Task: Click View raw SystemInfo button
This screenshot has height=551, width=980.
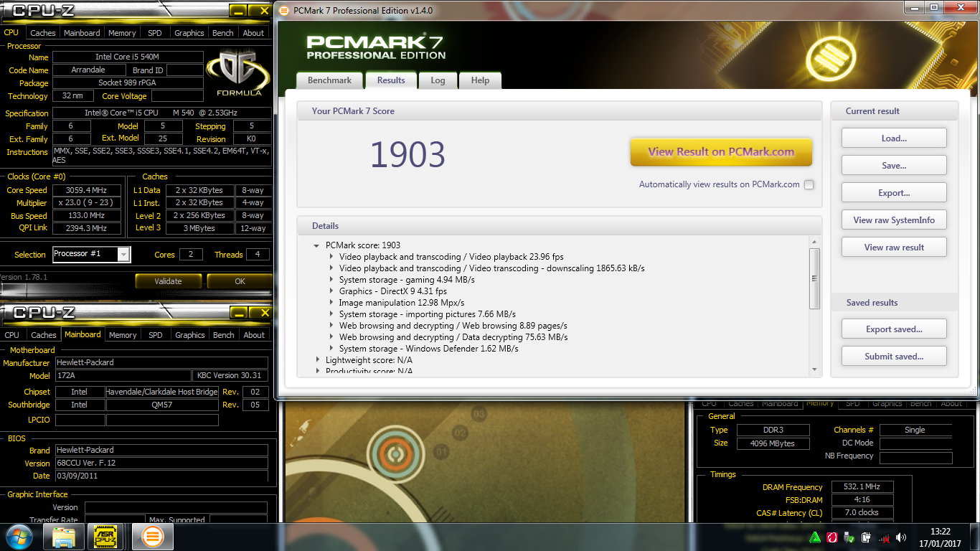Action: coord(894,220)
